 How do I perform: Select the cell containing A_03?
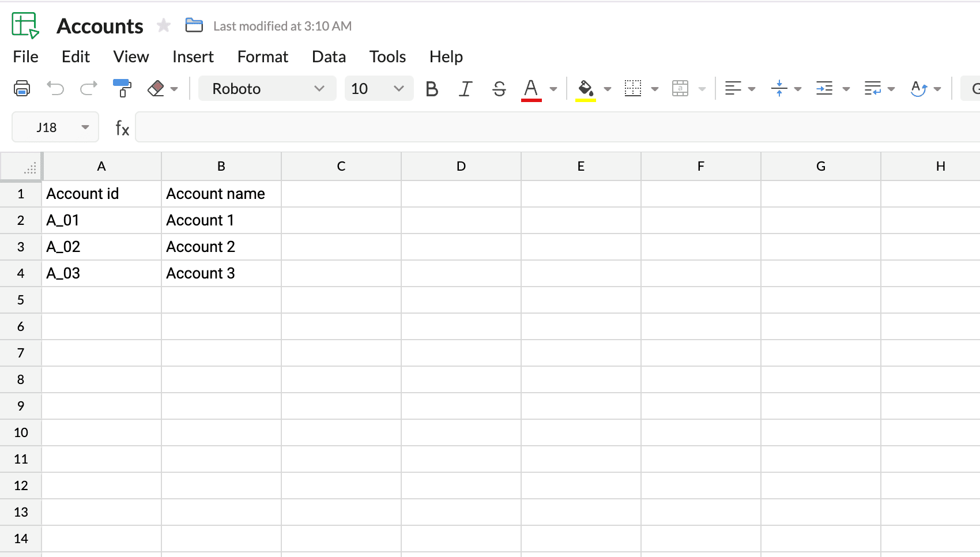pos(101,273)
